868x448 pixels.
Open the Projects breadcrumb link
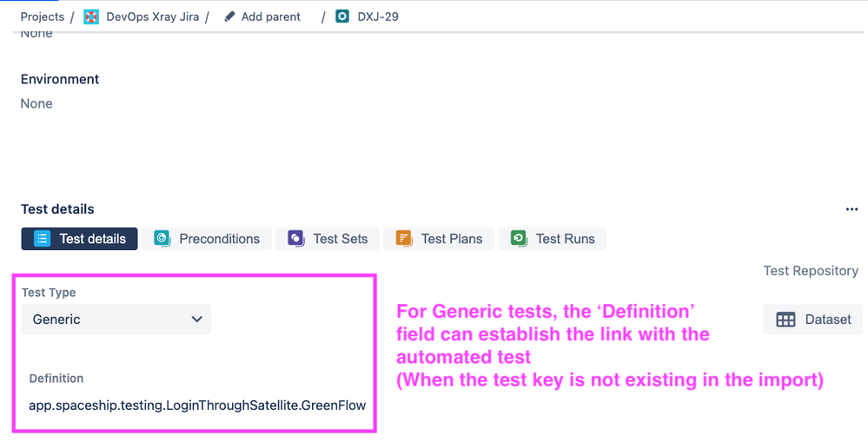[x=42, y=16]
